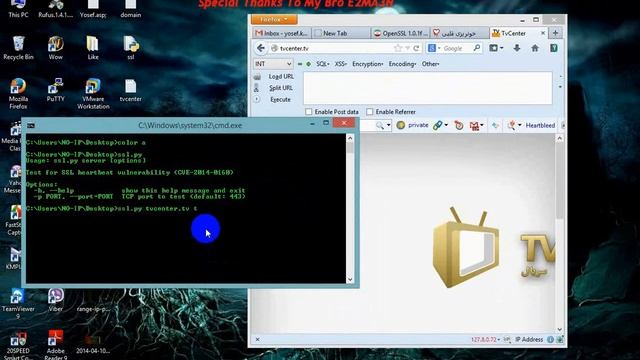Screen dimensions: 640x360
Task: Click the search magnifier in Google box
Action: 476,48
